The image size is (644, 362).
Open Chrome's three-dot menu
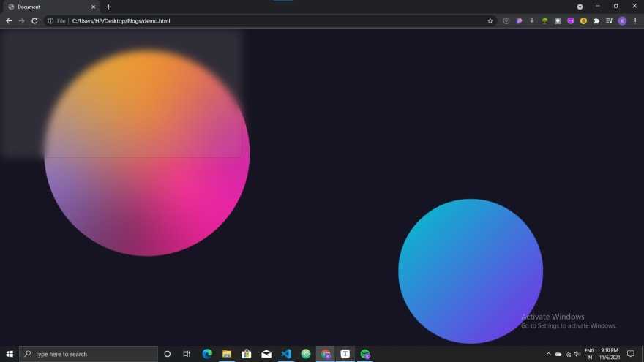[x=635, y=21]
